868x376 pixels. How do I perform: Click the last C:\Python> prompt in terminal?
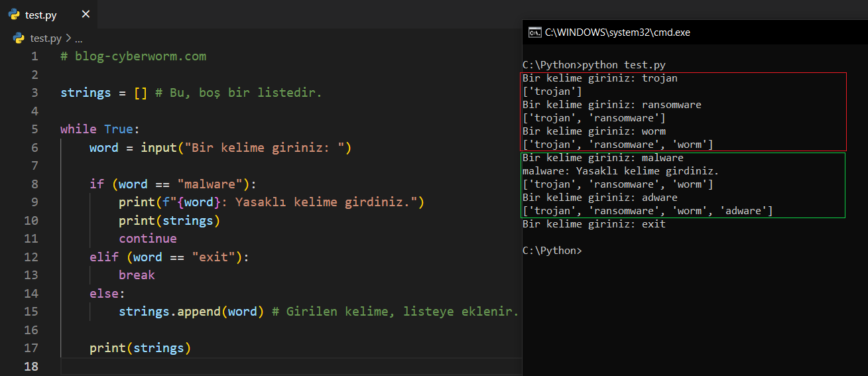[x=552, y=251]
